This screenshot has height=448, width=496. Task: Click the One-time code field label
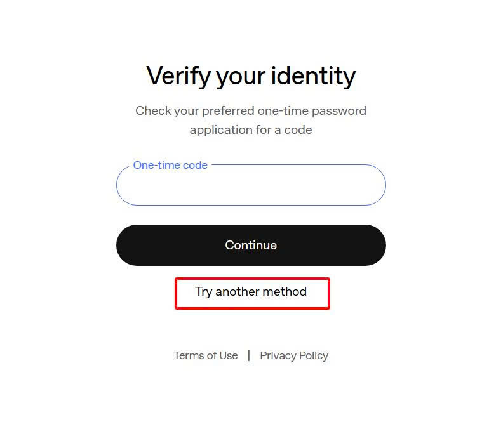click(170, 165)
